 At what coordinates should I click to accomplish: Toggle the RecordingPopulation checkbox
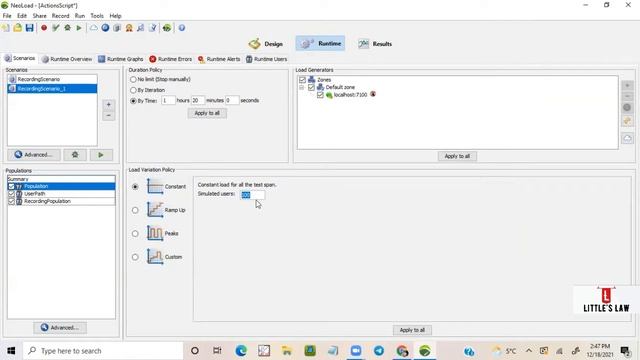pos(11,201)
